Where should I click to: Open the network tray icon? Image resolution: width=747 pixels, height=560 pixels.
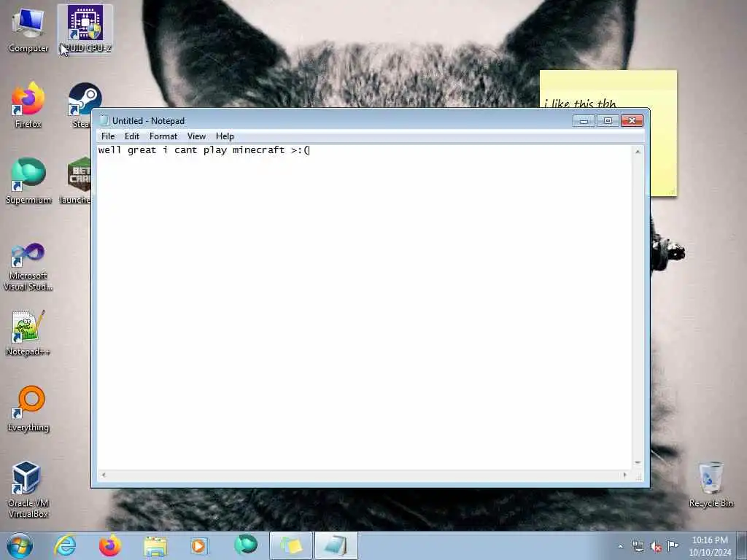tap(638, 547)
